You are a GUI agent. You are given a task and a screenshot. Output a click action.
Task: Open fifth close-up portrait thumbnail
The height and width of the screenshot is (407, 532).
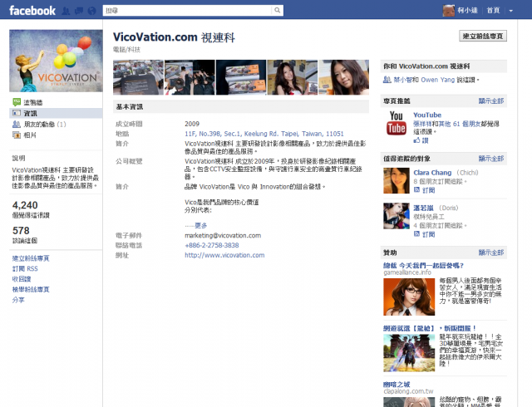[343, 77]
